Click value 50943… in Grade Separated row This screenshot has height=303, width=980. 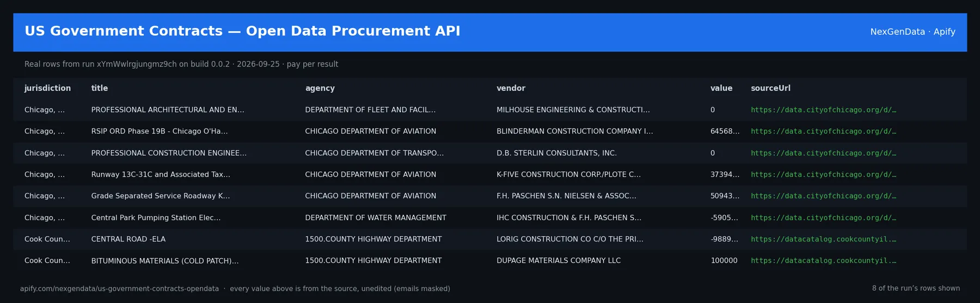click(x=725, y=196)
